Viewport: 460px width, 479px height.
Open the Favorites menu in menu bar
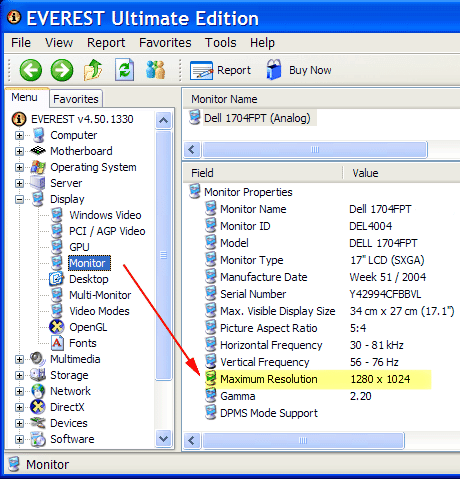[165, 43]
